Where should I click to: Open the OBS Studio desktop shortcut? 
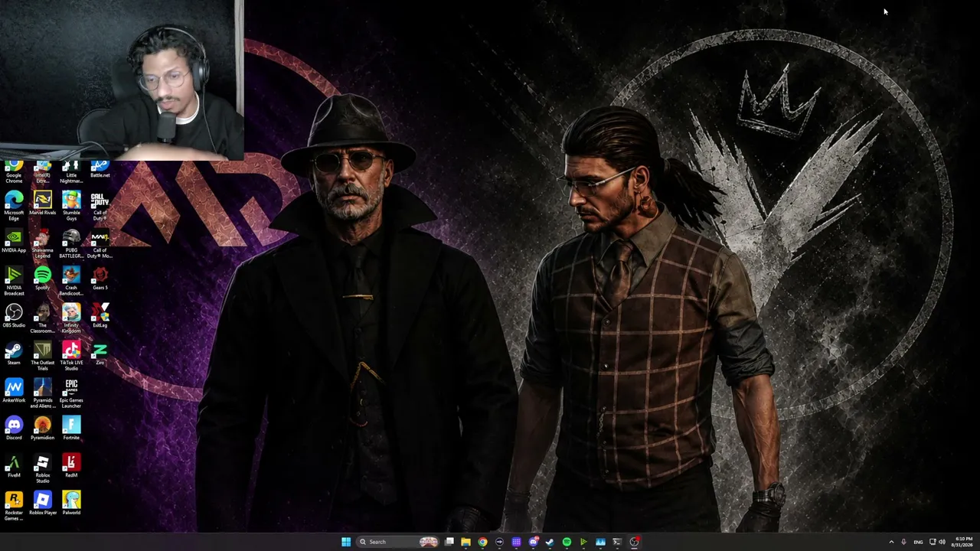(14, 315)
